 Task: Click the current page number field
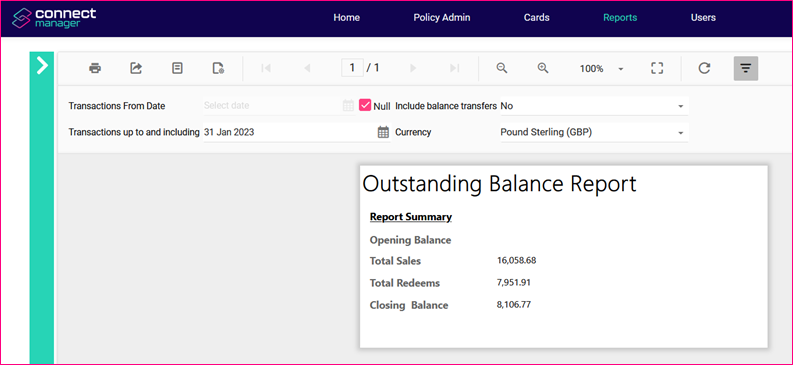point(353,68)
